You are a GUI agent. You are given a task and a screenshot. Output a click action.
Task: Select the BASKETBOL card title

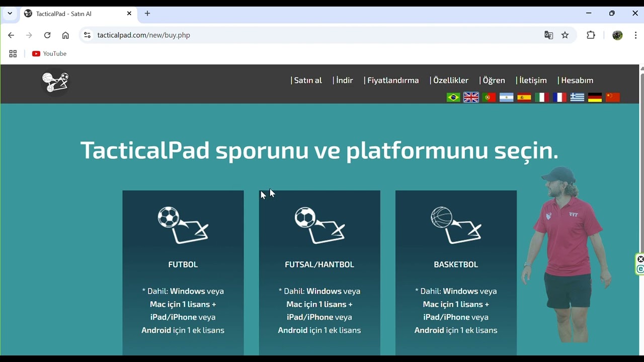(x=456, y=264)
